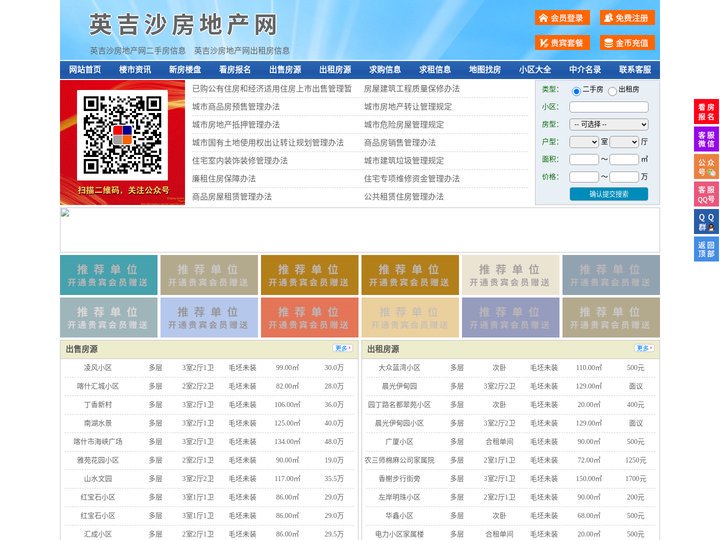Open the QQ群 sidebar icon
Viewport: 720px width, 540px height.
pos(706,222)
